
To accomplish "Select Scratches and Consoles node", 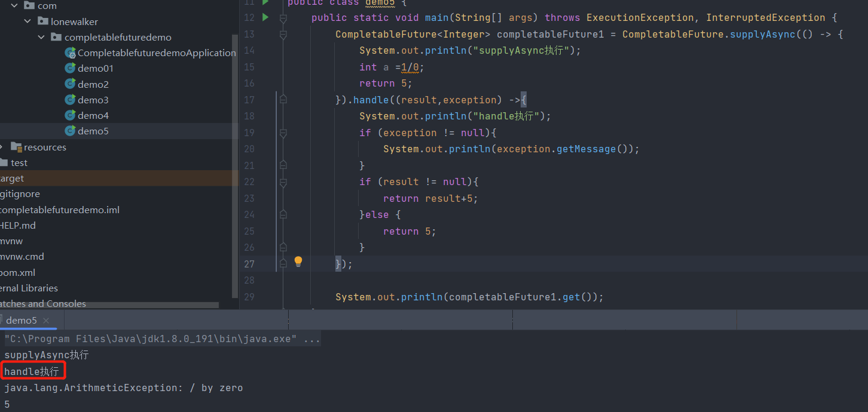I will (43, 303).
